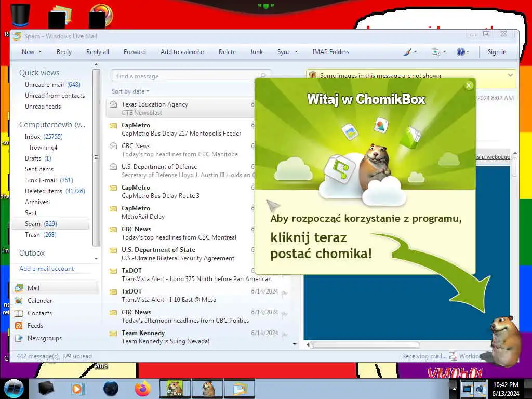
Task: Open CapMetro MetroRail Delay message
Action: (181, 212)
